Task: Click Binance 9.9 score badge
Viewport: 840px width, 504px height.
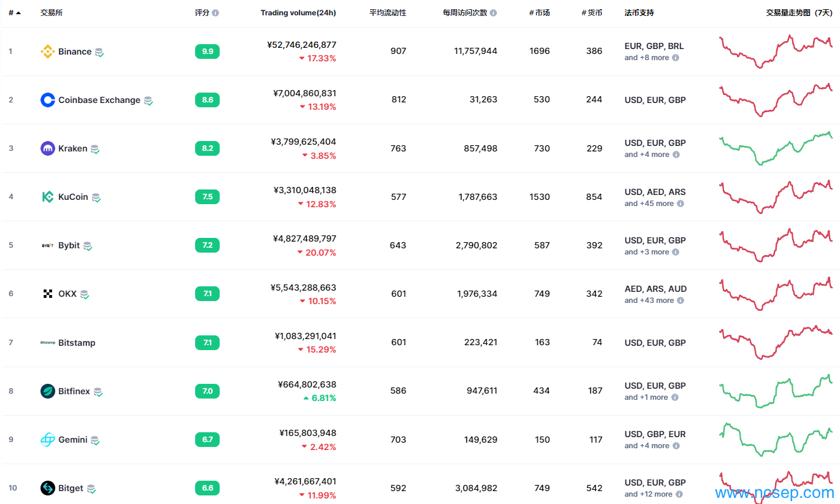Action: tap(207, 52)
